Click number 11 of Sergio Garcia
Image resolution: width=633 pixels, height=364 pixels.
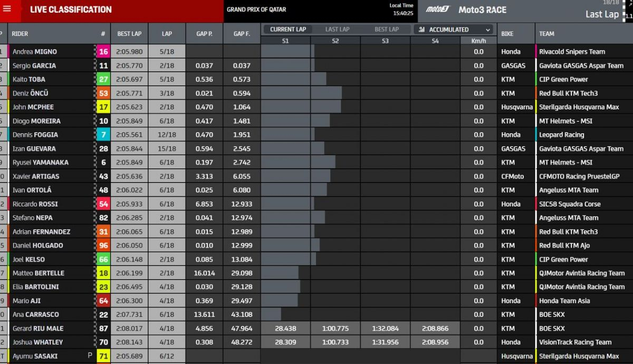click(103, 65)
